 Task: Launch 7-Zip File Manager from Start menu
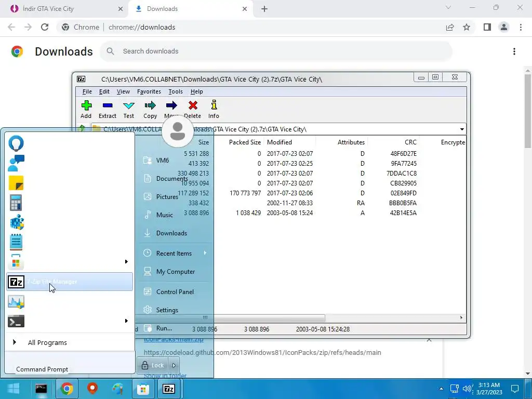70,282
